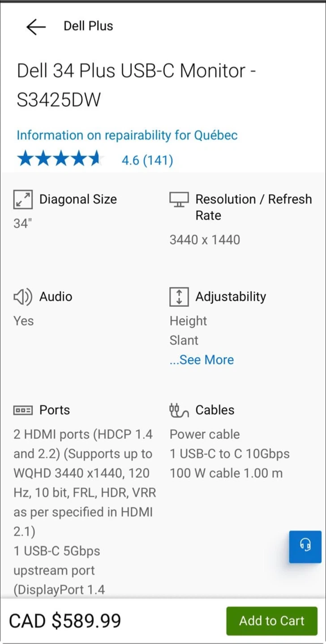Click the Audio heading label
The width and height of the screenshot is (326, 644).
(x=56, y=297)
